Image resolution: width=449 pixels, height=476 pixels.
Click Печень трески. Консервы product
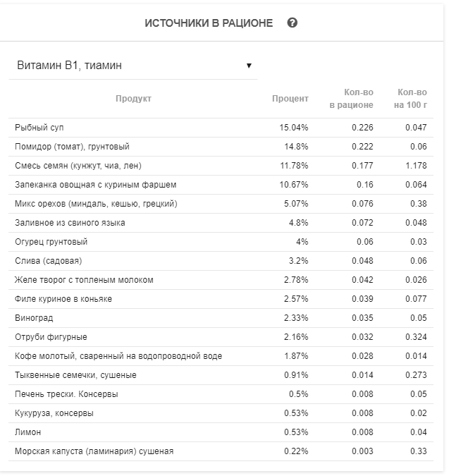[66, 394]
